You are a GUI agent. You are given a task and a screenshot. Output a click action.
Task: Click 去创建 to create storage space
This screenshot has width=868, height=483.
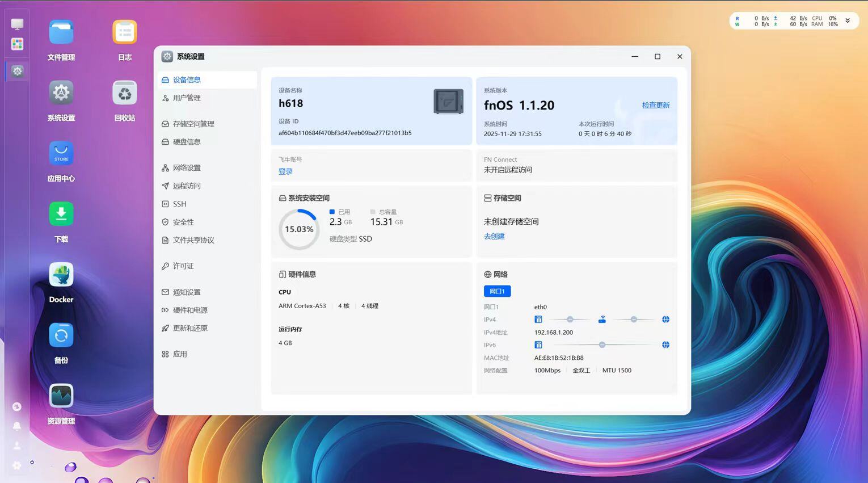click(x=494, y=236)
